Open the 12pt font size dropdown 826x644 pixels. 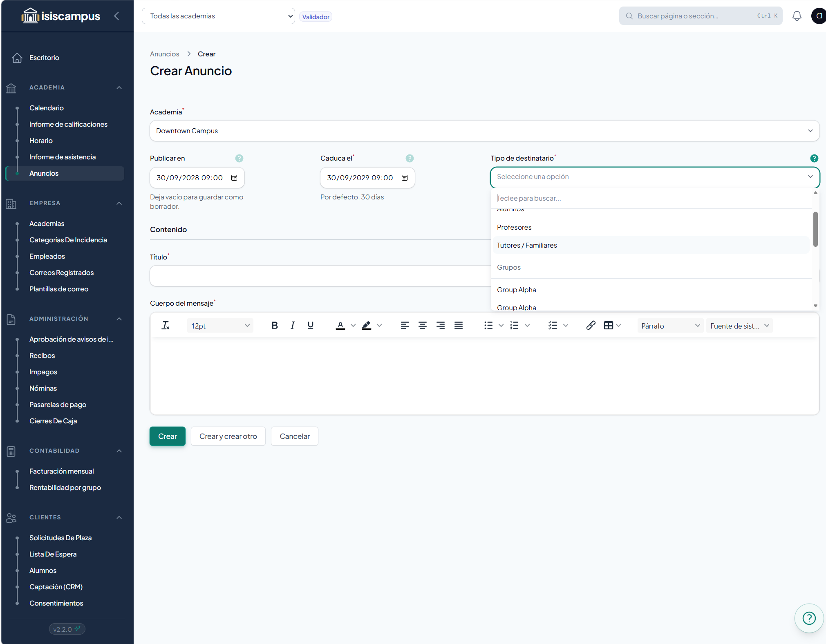click(220, 326)
